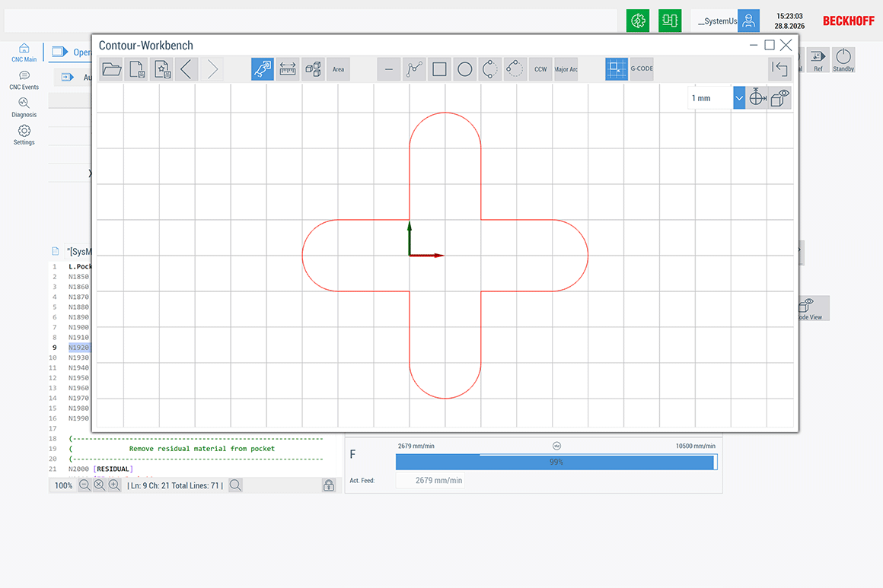Select the circle tool
Image resolution: width=883 pixels, height=588 pixels.
tap(464, 69)
